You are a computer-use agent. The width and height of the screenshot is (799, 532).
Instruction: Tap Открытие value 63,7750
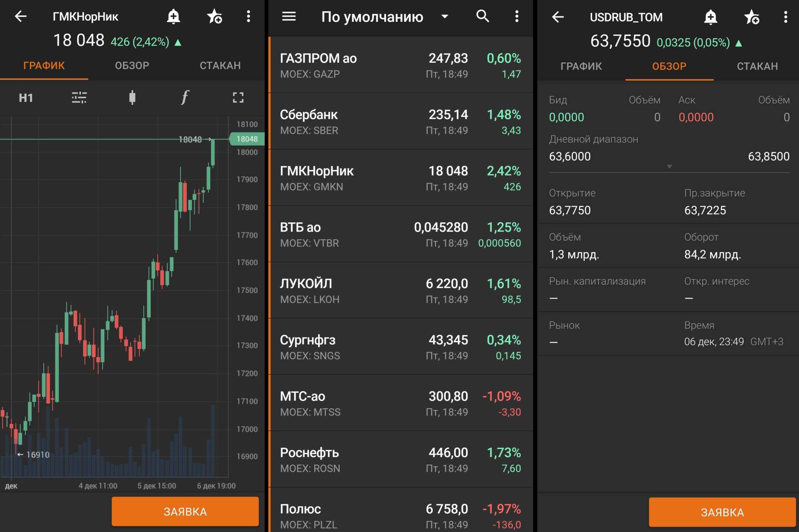pyautogui.click(x=570, y=210)
